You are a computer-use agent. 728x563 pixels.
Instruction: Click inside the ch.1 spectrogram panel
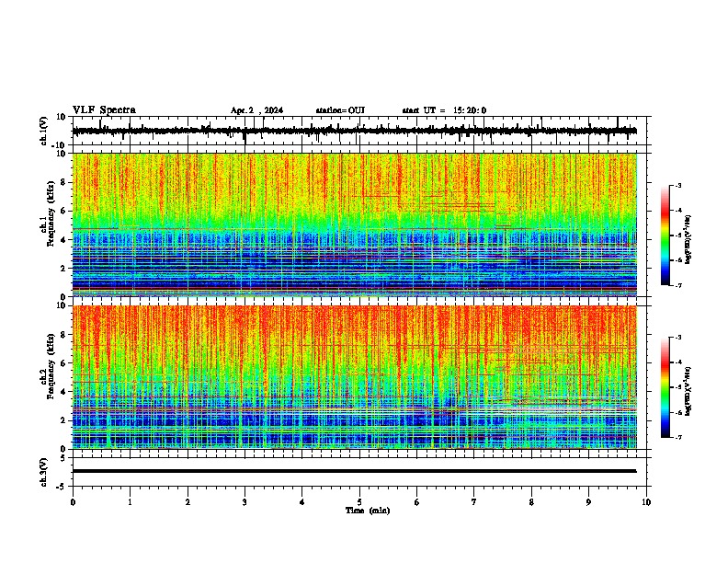[355, 224]
